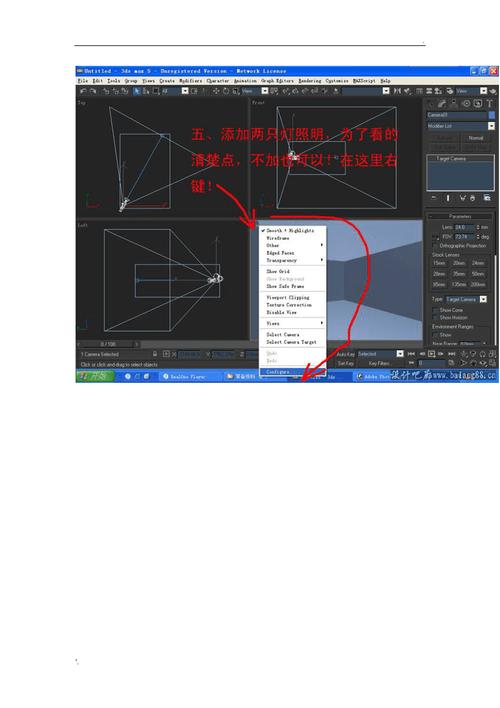The image size is (500, 708).
Task: Click the Redo arrow in main toolbar
Action: tap(93, 91)
